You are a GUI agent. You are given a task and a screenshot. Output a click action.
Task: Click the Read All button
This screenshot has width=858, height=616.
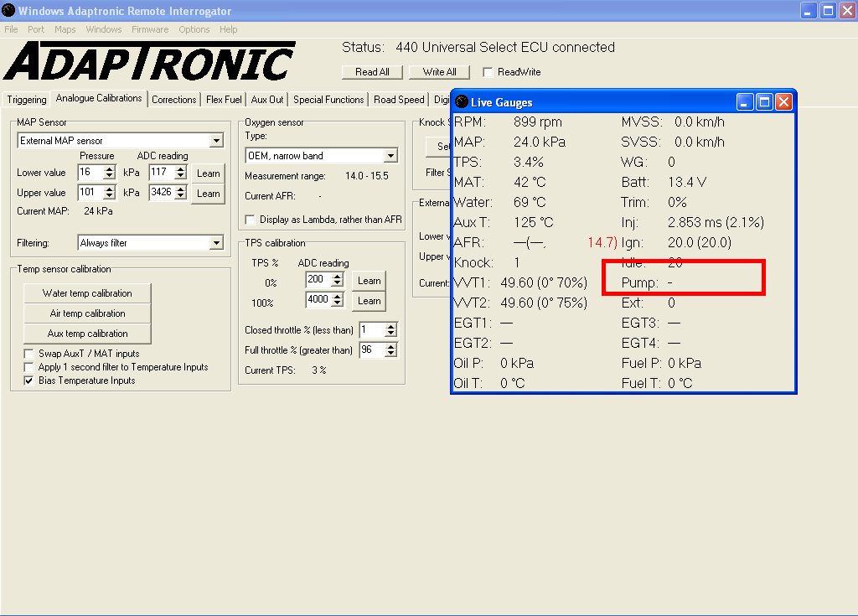pos(372,72)
